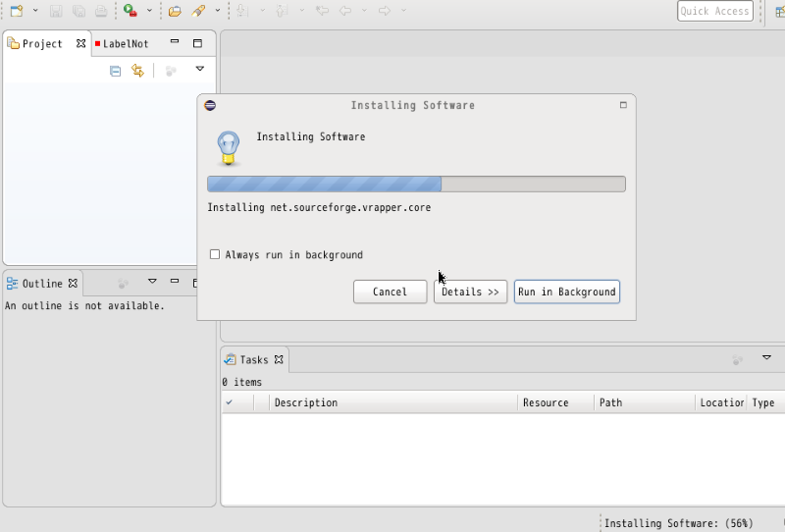This screenshot has height=532, width=785.
Task: Minimize the Project Explorer panel
Action: 175,41
